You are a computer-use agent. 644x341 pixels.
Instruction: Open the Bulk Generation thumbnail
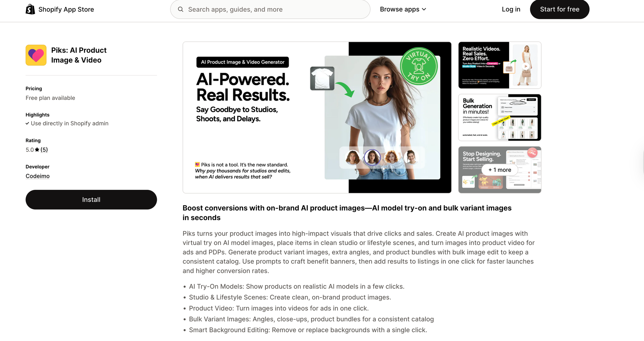point(500,117)
